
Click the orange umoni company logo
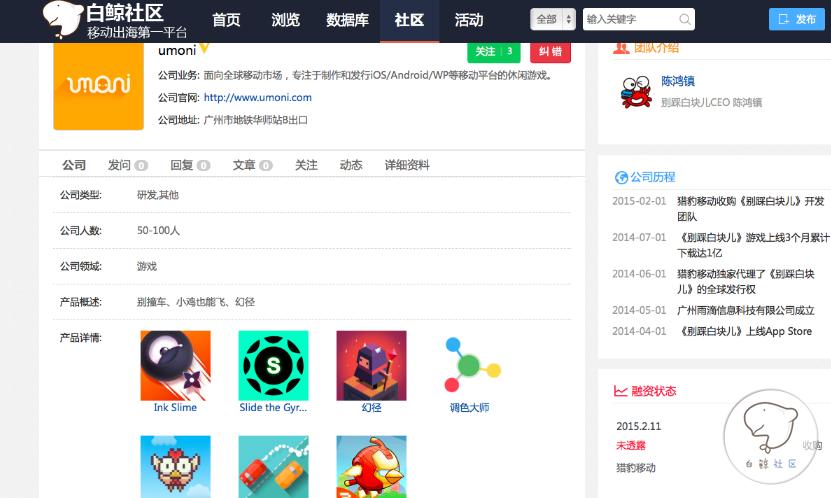coord(99,86)
